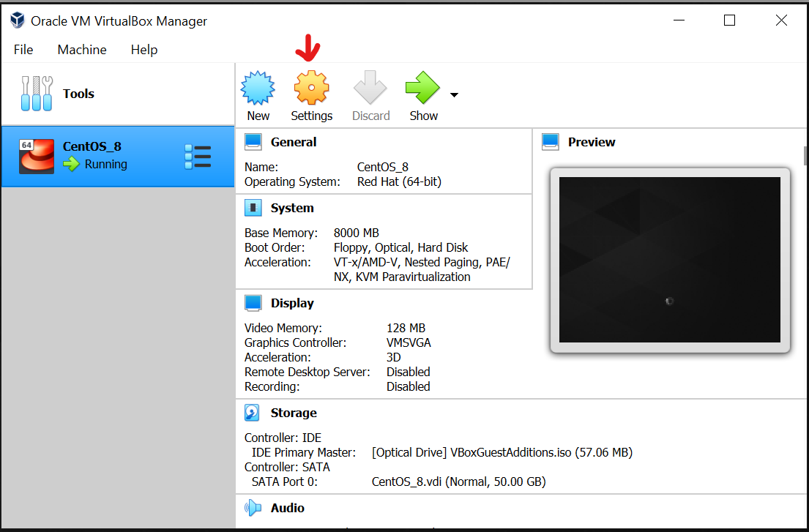
Task: Click the green Running status arrow
Action: coord(71,165)
